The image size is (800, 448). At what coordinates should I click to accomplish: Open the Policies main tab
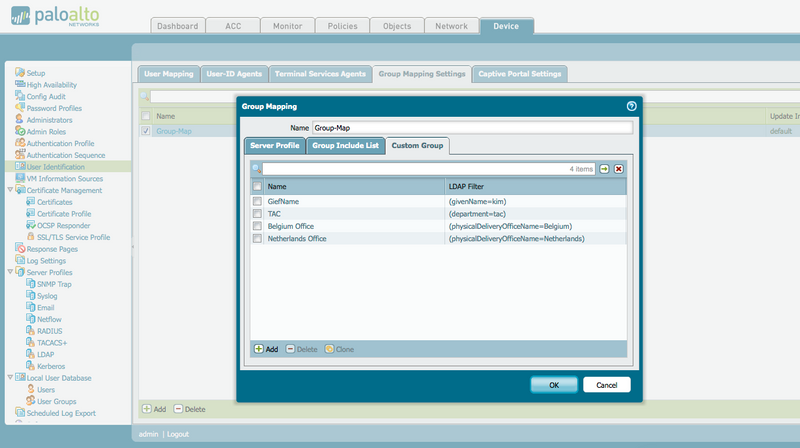coord(341,26)
